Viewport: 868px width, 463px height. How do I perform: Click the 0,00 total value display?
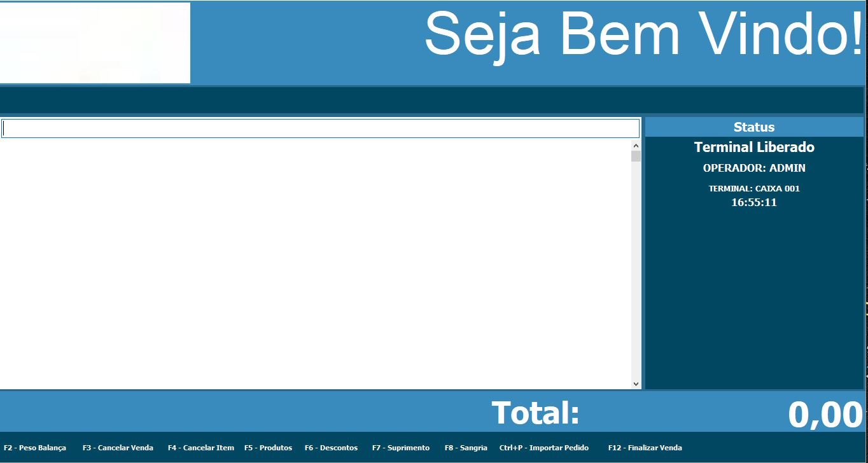point(825,415)
